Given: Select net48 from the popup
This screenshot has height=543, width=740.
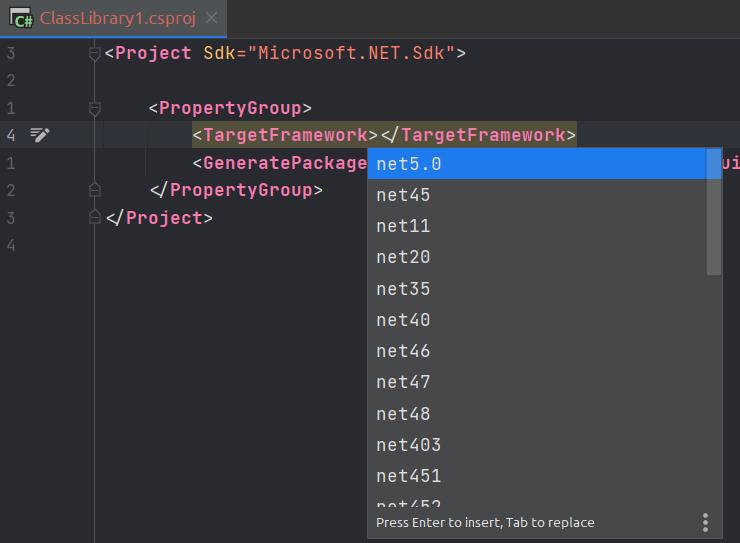Looking at the screenshot, I should coord(403,414).
